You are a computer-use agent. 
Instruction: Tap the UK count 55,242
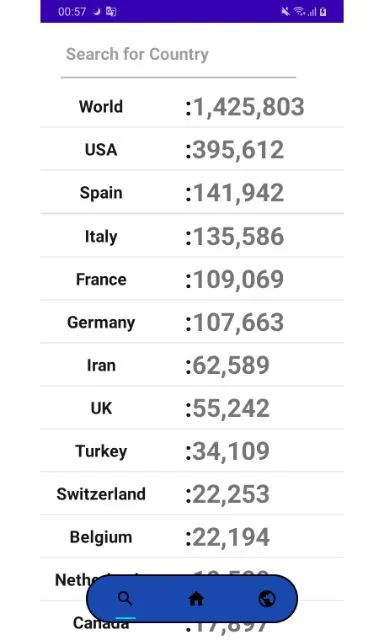(x=227, y=408)
